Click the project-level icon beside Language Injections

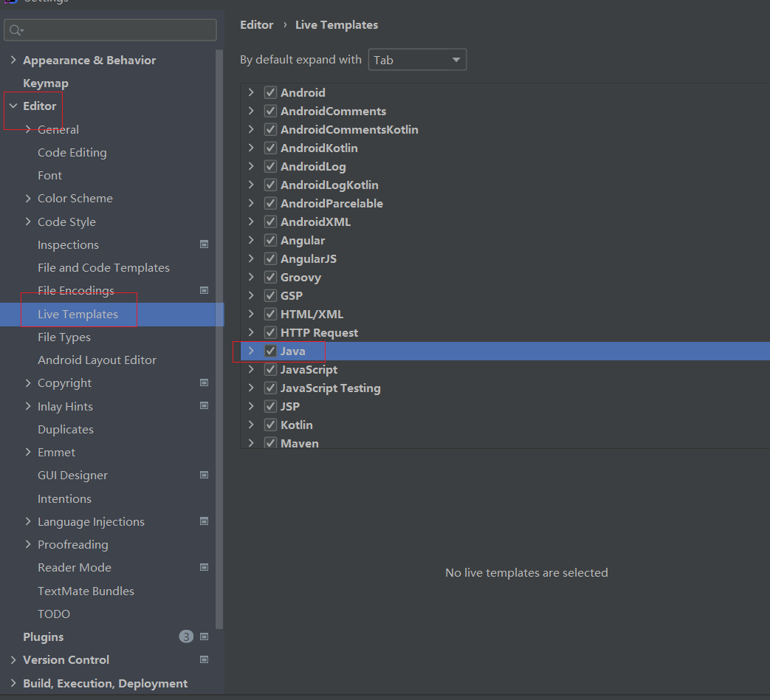pos(204,521)
